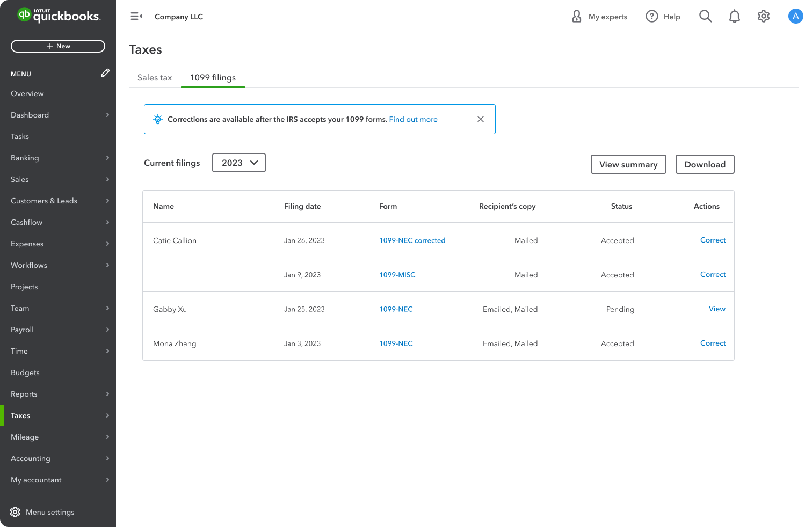Image resolution: width=812 pixels, height=527 pixels.
Task: Open Mona Zhang's 1099-NEC form link
Action: click(396, 343)
